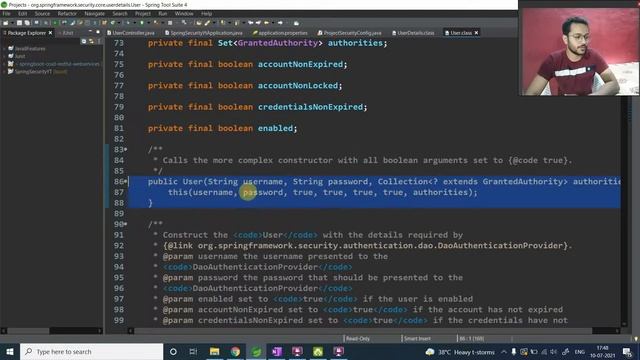Viewport: 640px width, 360px height.
Task: Open File Explorer from the taskbar
Action: pos(214,351)
